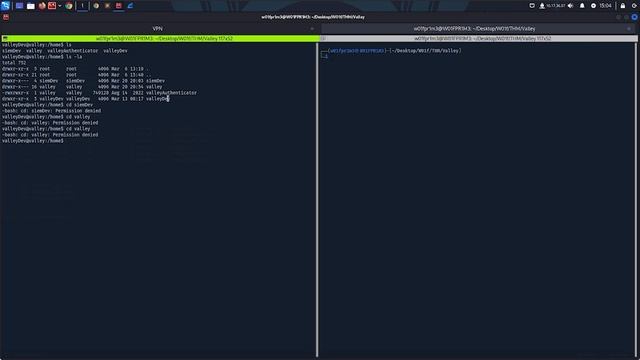Open the Kali applications menu
640x360 pixels.
tap(5, 6)
